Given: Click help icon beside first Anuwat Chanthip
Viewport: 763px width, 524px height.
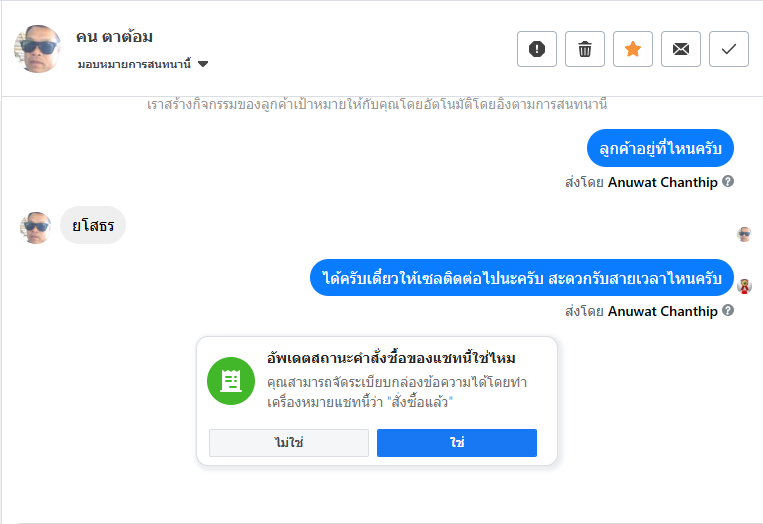Looking at the screenshot, I should [728, 182].
